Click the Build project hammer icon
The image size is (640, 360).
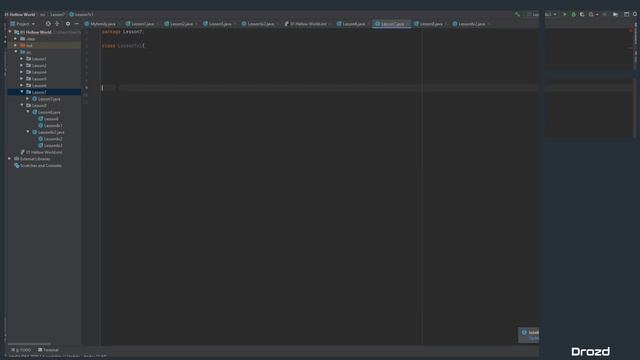[517, 14]
